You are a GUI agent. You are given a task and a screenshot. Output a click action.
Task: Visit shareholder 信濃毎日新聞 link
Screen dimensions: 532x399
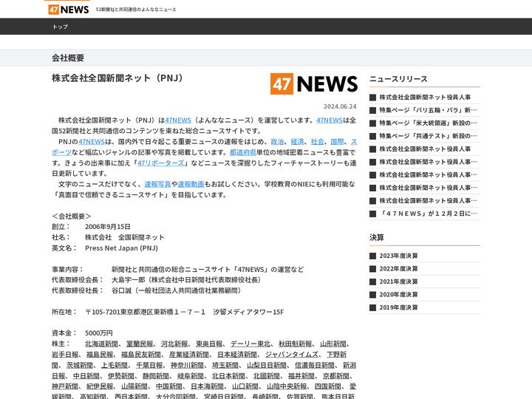coord(315,365)
